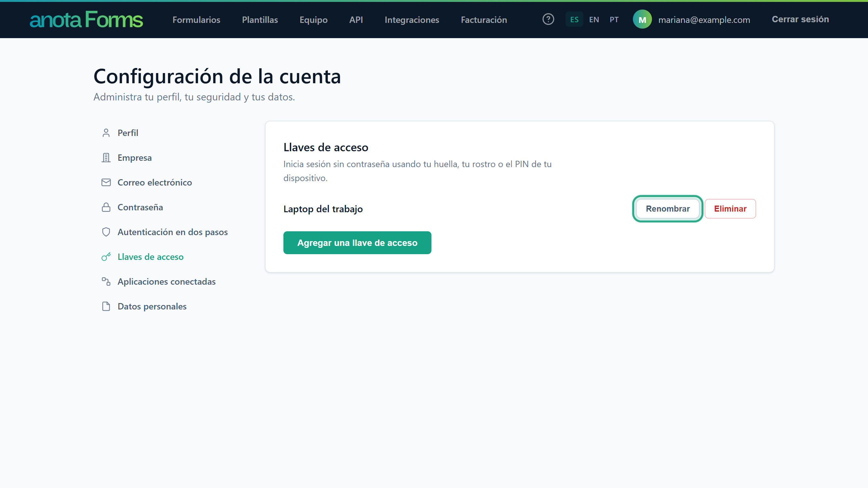Click the Correo electrónico envelope icon
Viewport: 868px width, 488px height.
106,182
